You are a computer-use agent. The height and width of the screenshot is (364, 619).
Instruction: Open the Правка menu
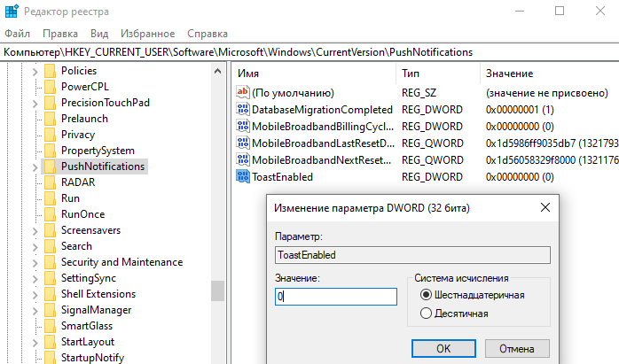(60, 34)
